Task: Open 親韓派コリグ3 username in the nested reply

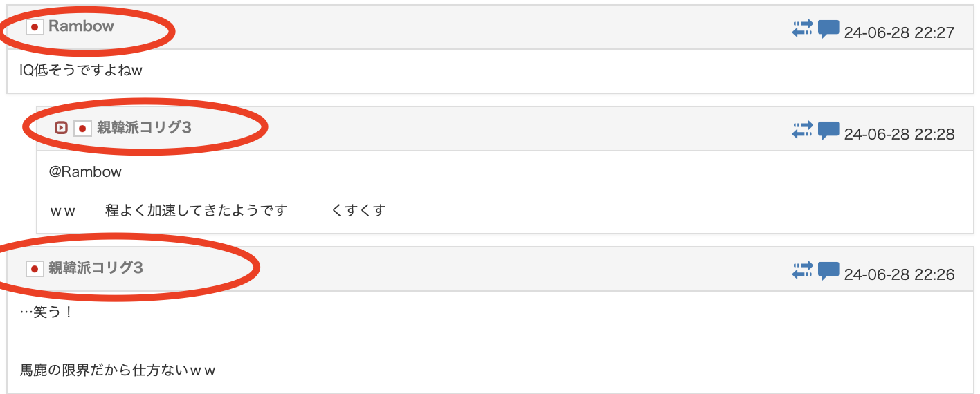Action: point(144,128)
